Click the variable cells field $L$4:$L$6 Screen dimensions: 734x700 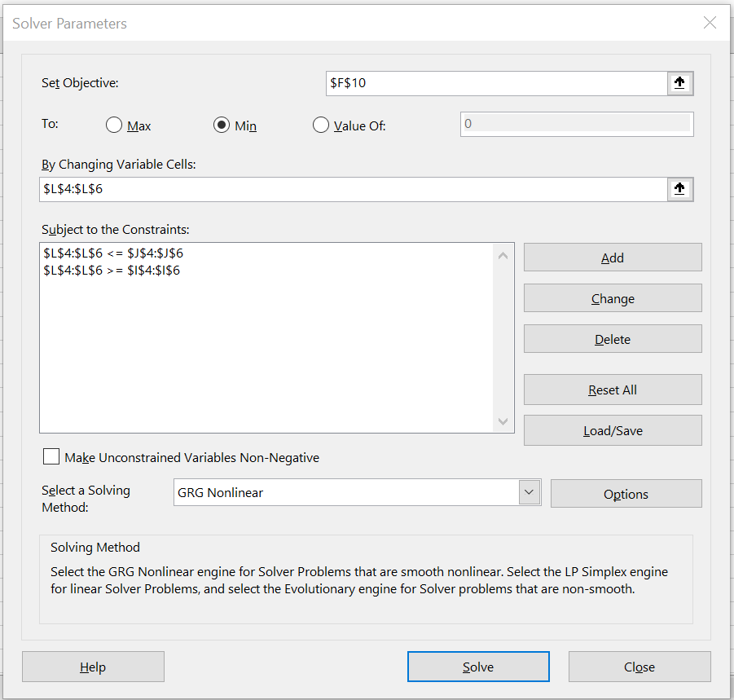click(354, 190)
